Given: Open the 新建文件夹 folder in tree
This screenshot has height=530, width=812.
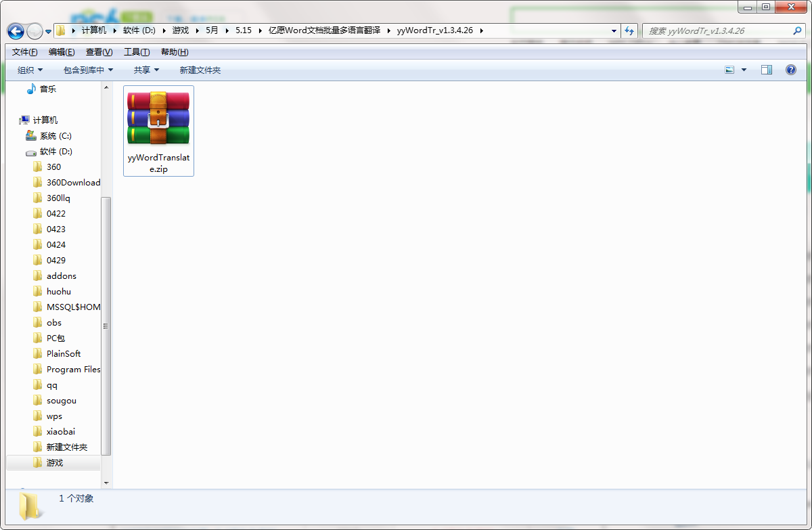Looking at the screenshot, I should pyautogui.click(x=67, y=447).
